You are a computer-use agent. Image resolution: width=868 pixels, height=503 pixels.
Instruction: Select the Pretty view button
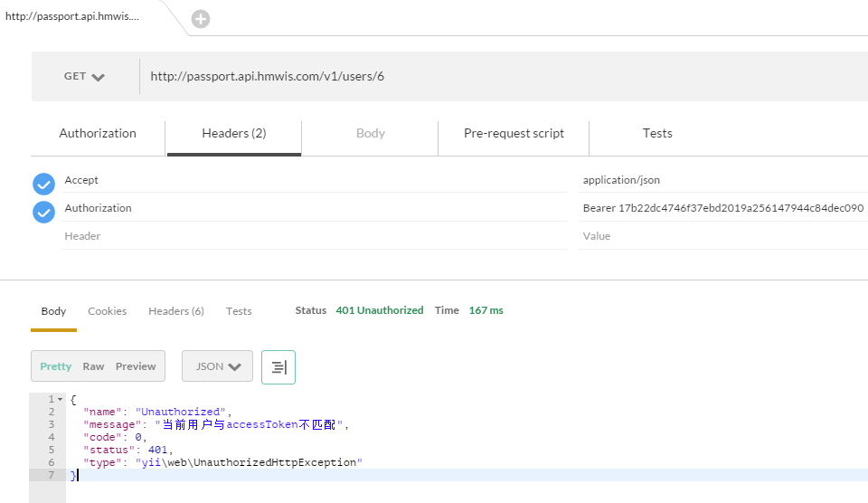click(x=55, y=366)
